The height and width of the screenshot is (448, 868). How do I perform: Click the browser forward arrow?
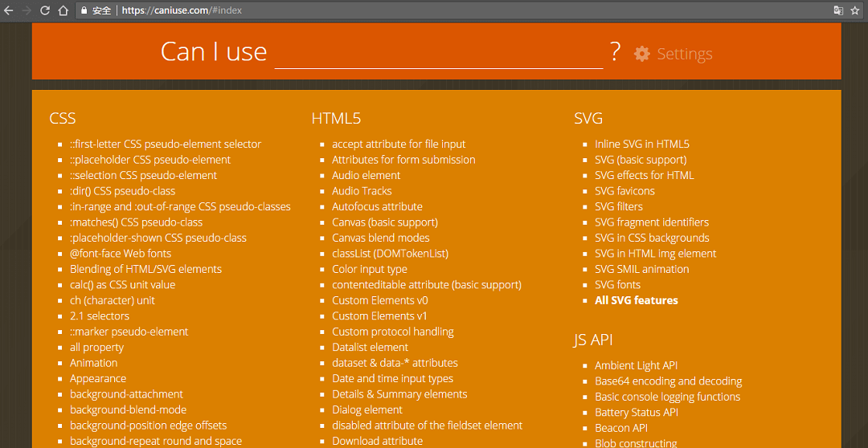pos(27,10)
